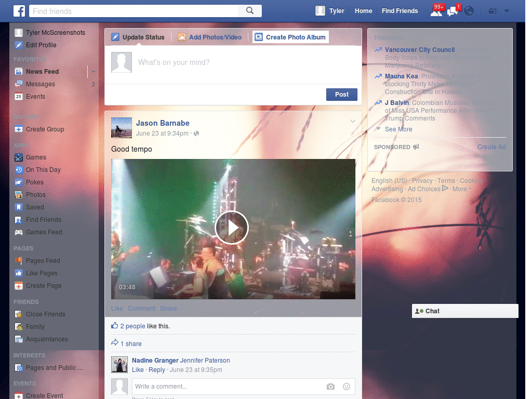This screenshot has width=532, height=399.
Task: Click the Find Friends sidebar icon
Action: click(x=19, y=220)
